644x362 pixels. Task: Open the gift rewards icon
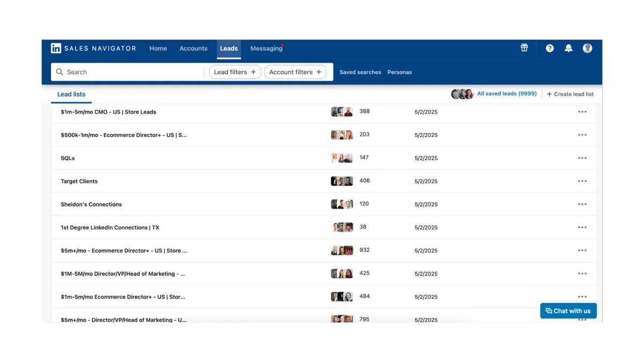pyautogui.click(x=524, y=48)
